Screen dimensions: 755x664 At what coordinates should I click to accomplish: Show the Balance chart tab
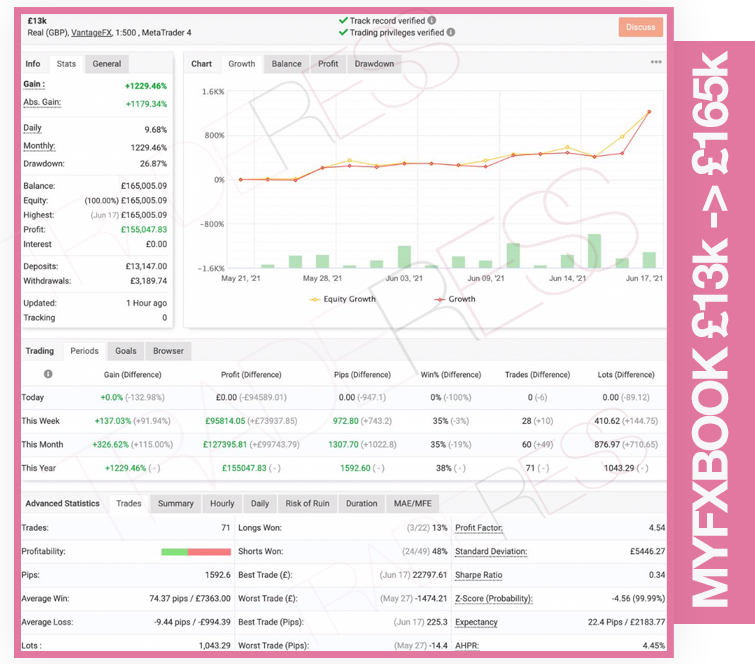coord(286,64)
